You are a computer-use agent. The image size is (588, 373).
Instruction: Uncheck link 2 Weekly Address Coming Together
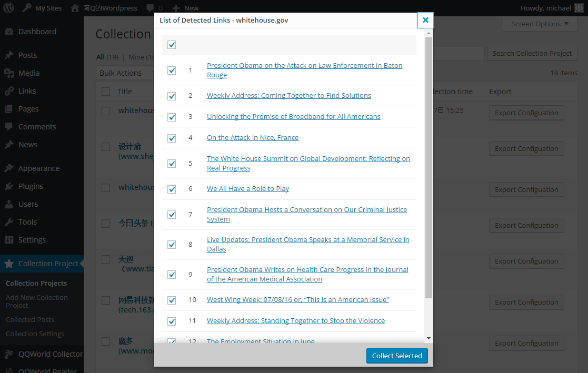coord(172,96)
